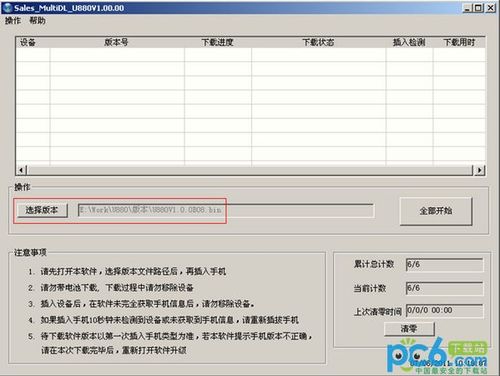Click the 清零 button
The width and height of the screenshot is (500, 376).
tap(409, 329)
